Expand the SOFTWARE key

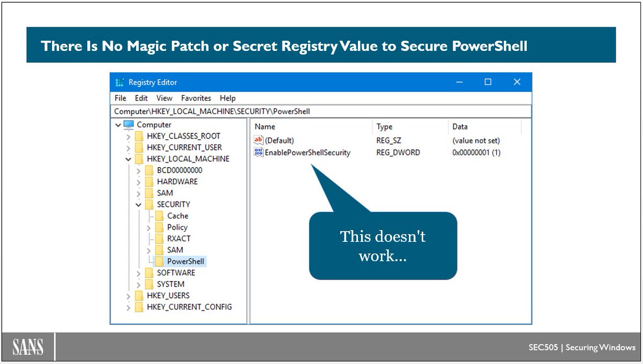138,273
